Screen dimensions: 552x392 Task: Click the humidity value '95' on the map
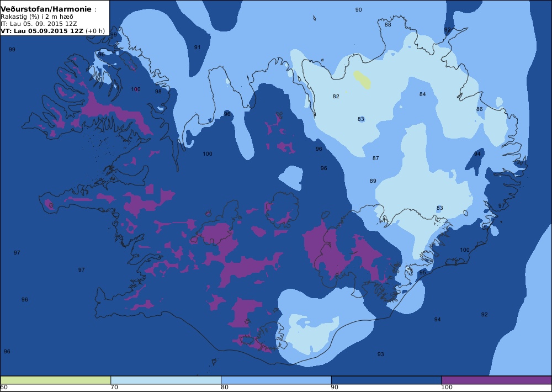pyautogui.click(x=422, y=273)
